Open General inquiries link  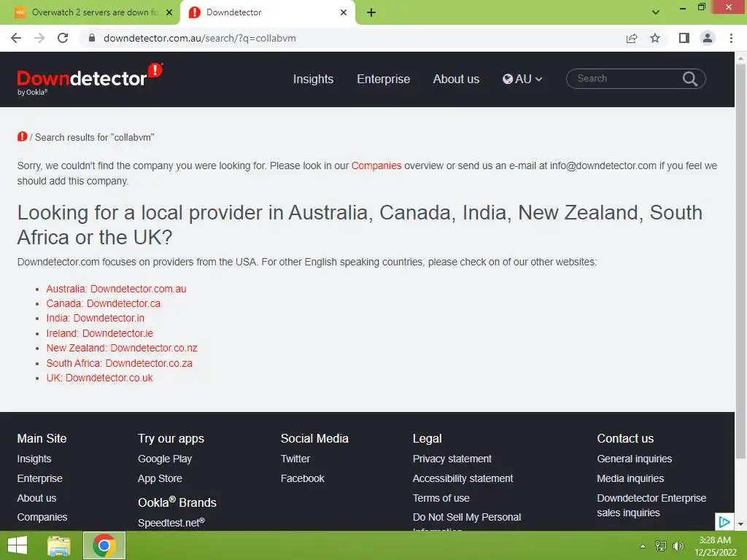635,459
